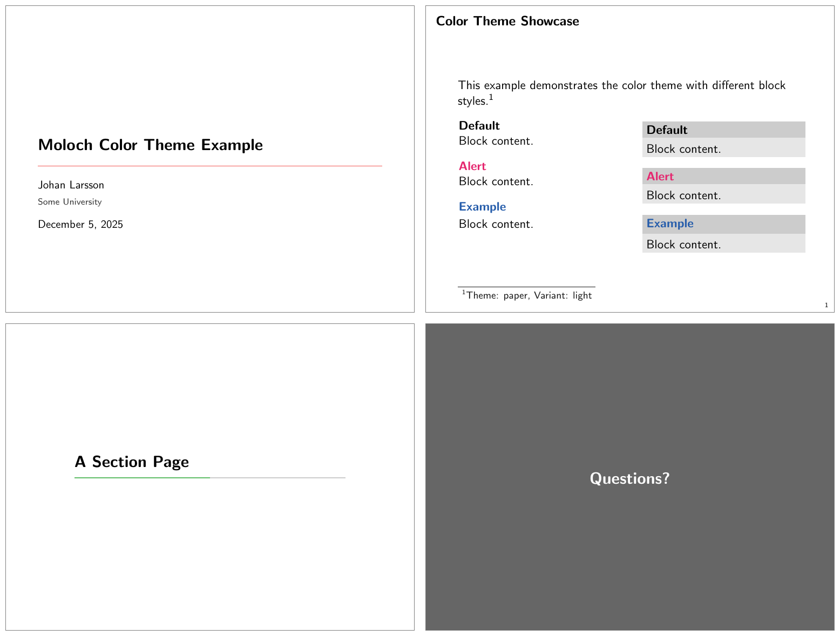Click the unshaded blue Example heading
The height and width of the screenshot is (636, 840).
coord(482,207)
